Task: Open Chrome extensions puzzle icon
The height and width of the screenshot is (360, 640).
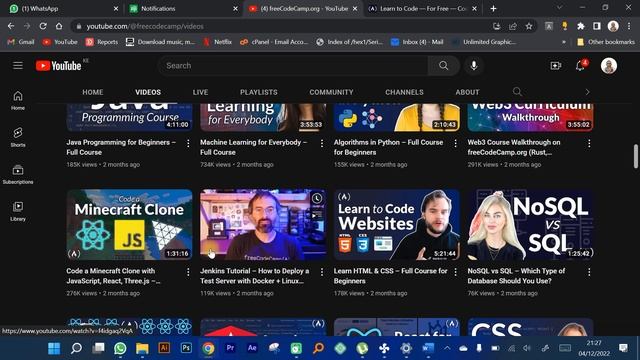Action: pyautogui.click(x=580, y=26)
